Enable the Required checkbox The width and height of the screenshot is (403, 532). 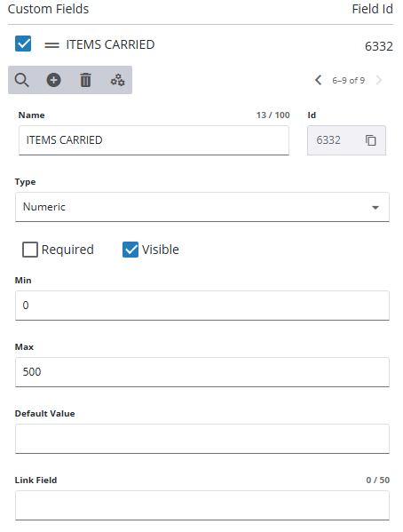[30, 250]
